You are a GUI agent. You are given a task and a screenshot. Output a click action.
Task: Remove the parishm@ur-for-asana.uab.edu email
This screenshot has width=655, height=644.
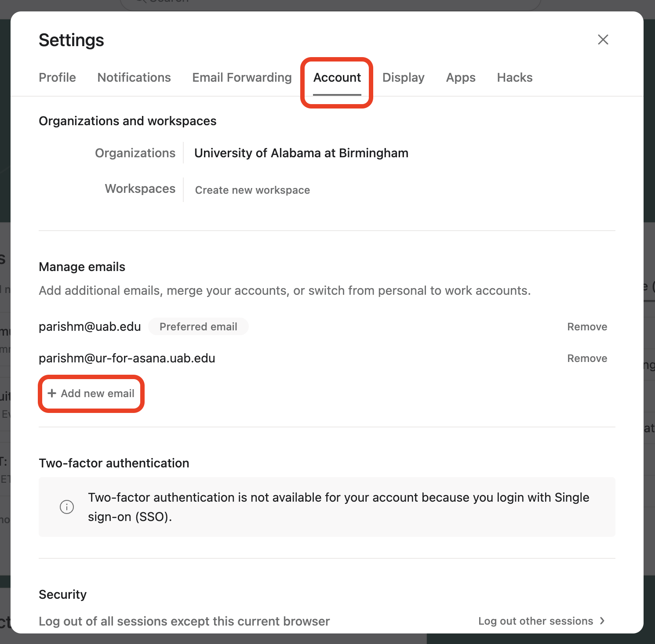[x=587, y=358]
